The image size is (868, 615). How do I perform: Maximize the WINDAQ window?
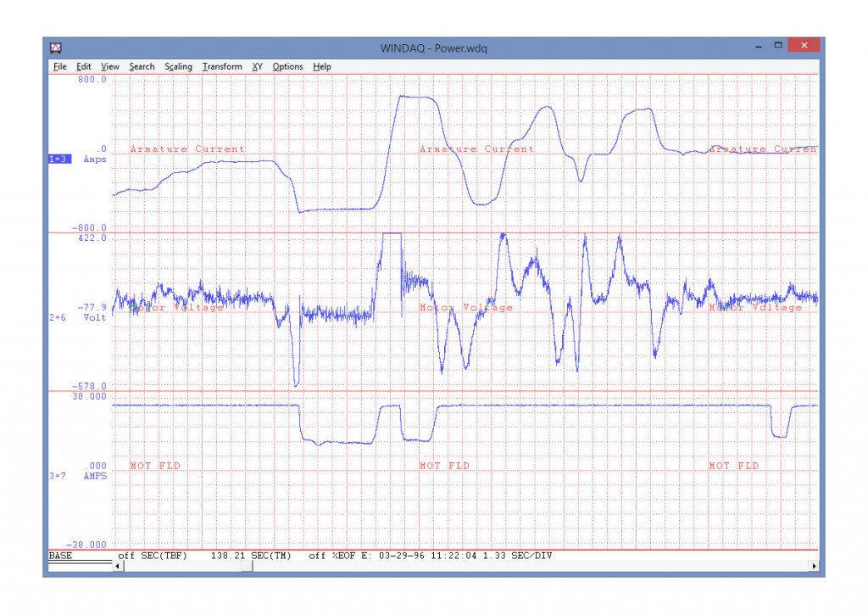coord(778,46)
